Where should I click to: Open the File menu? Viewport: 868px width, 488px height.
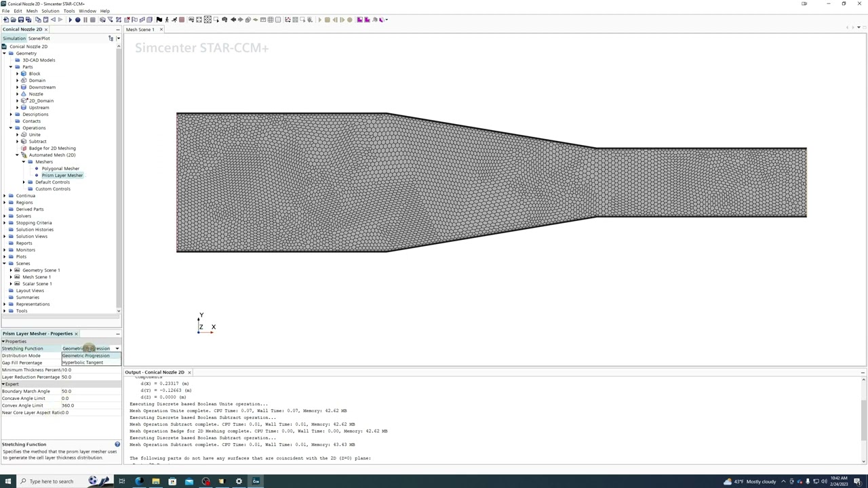(x=5, y=11)
